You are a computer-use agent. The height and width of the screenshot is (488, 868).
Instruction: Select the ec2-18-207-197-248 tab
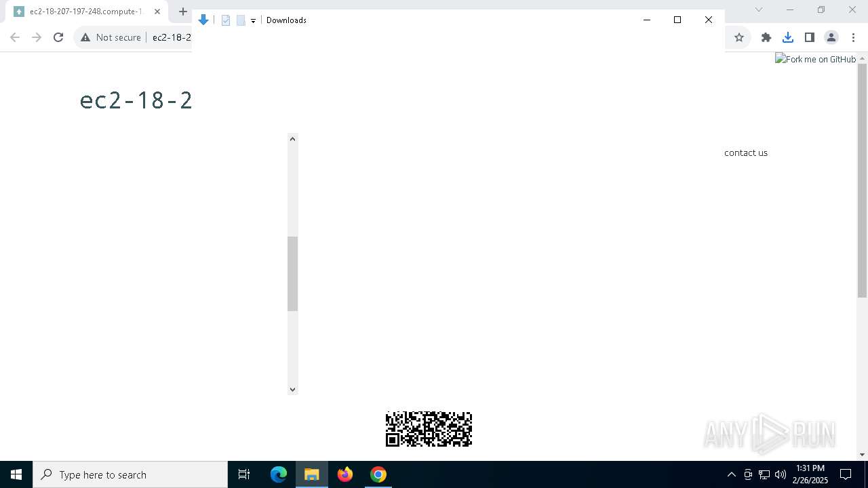(x=85, y=12)
